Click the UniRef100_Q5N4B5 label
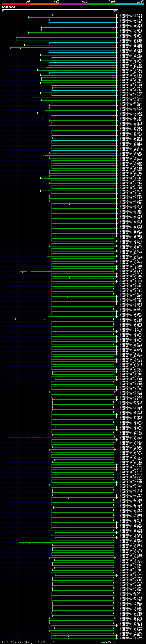The image size is (146, 644). click(x=131, y=50)
